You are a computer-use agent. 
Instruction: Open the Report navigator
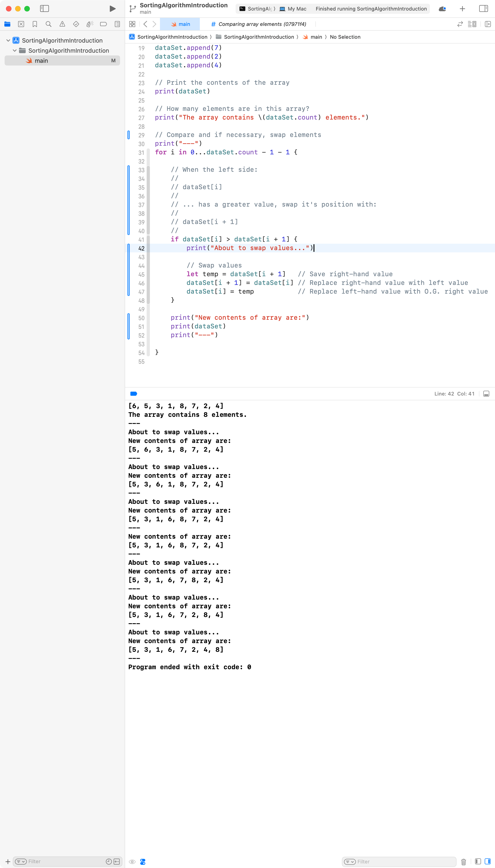tap(117, 24)
